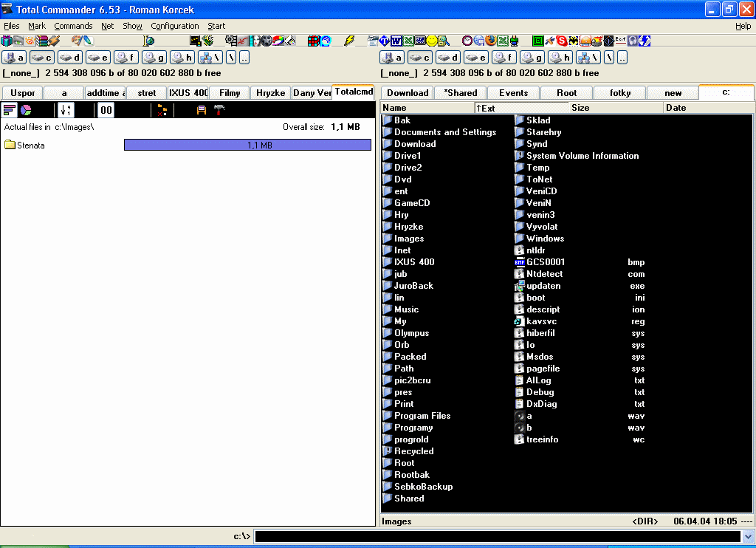Sort file list by Ext column
756x548 pixels.
tap(521, 108)
